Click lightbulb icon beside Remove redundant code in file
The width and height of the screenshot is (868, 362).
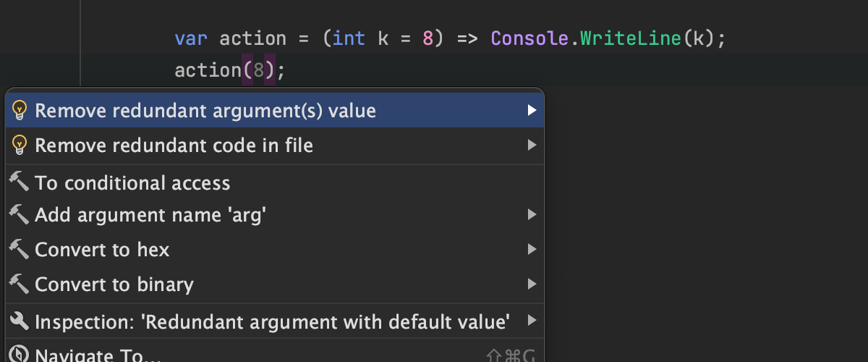pyautogui.click(x=20, y=146)
